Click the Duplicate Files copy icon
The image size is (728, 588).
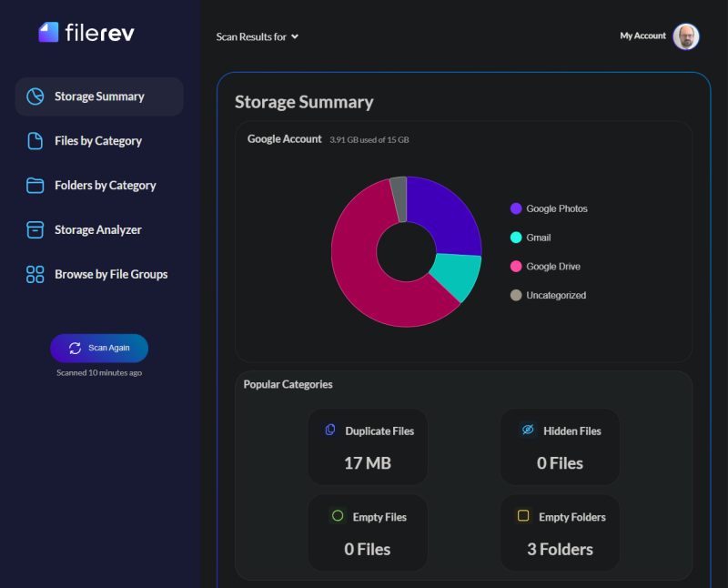[330, 430]
